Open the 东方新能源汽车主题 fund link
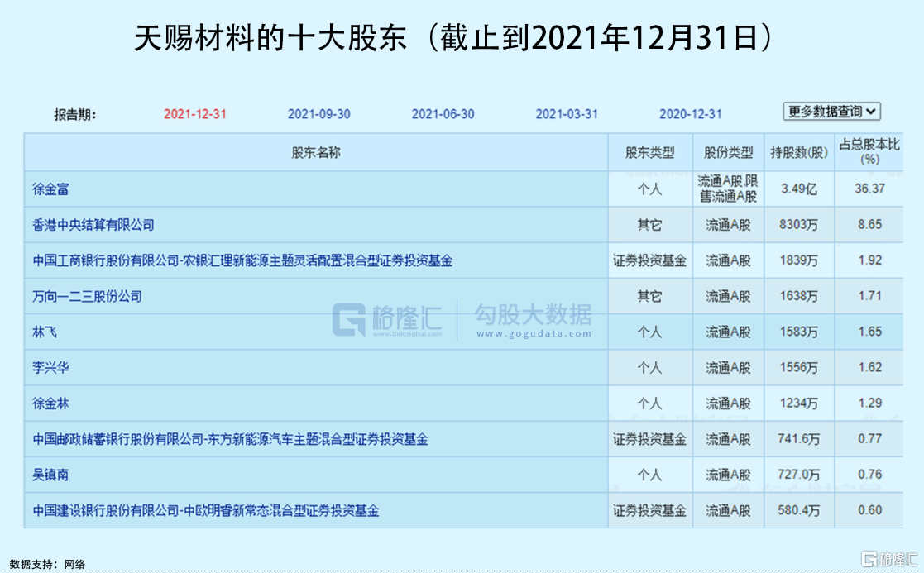Viewport: 924px width, 573px height. click(x=230, y=439)
